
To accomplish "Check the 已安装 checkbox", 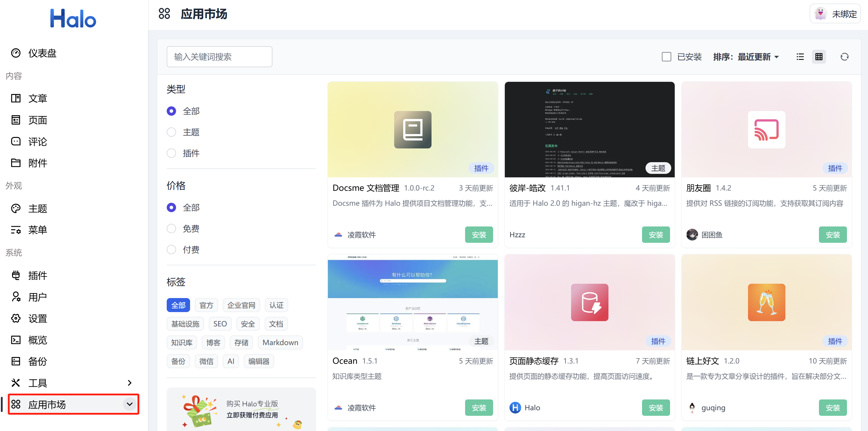I will (666, 57).
